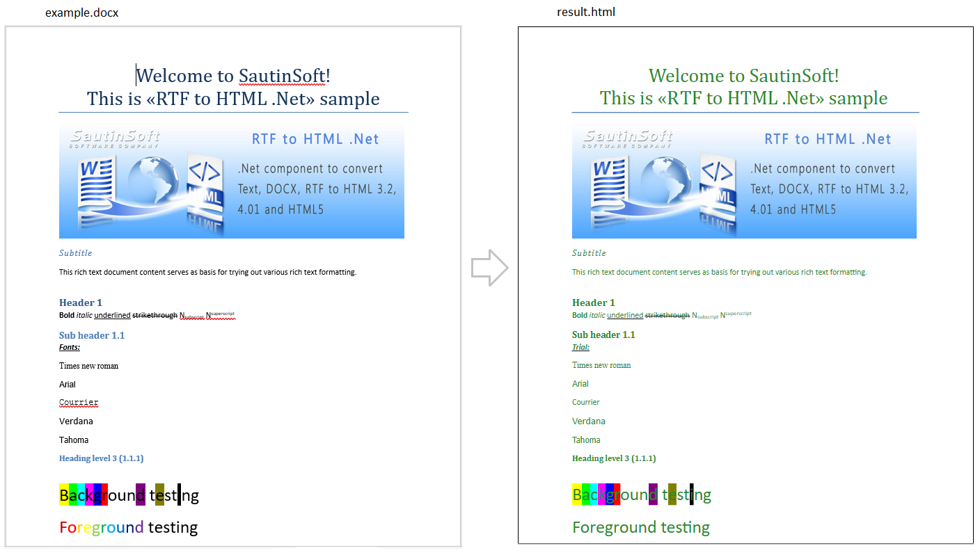The image size is (980, 555).
Task: Click the 'underlined' word in example.docx
Action: pyautogui.click(x=112, y=316)
